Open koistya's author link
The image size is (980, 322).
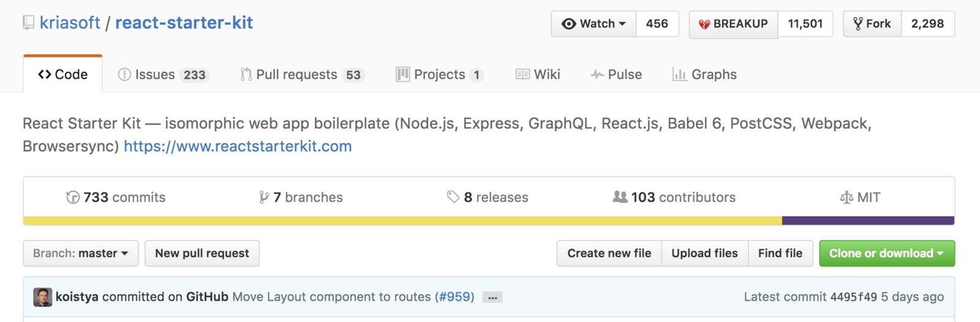pyautogui.click(x=77, y=297)
